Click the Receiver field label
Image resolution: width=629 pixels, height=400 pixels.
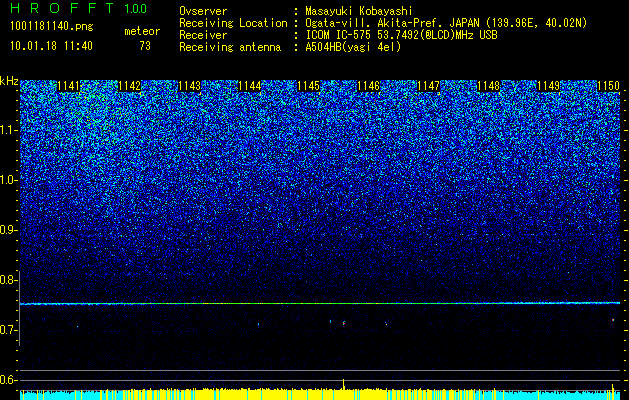point(203,35)
